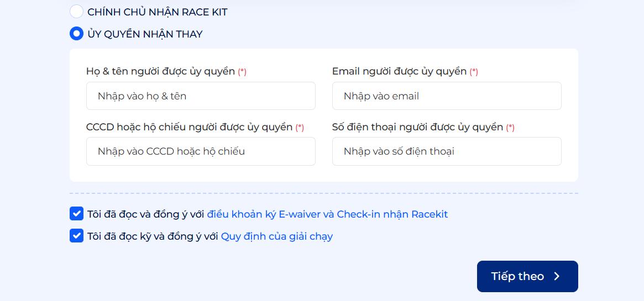Focus the 'Nhập vào họ & tên' field

201,96
